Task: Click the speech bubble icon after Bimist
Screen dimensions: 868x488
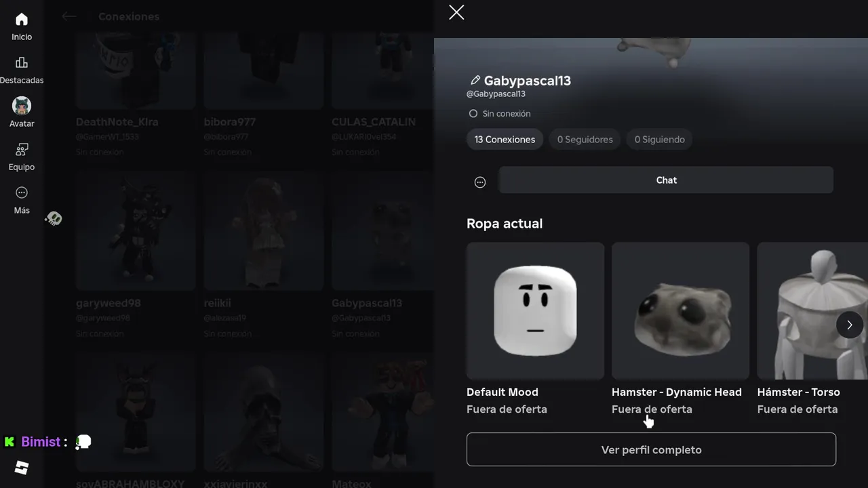Action: pyautogui.click(x=83, y=442)
